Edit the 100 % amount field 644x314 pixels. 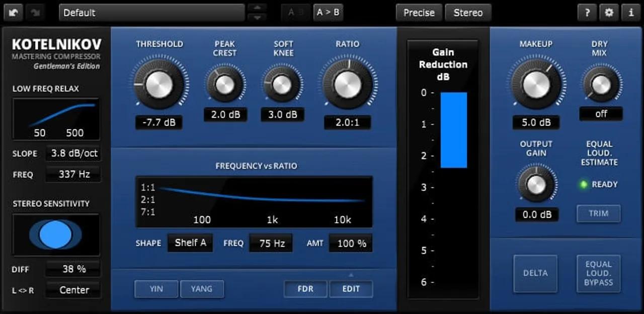pyautogui.click(x=351, y=243)
